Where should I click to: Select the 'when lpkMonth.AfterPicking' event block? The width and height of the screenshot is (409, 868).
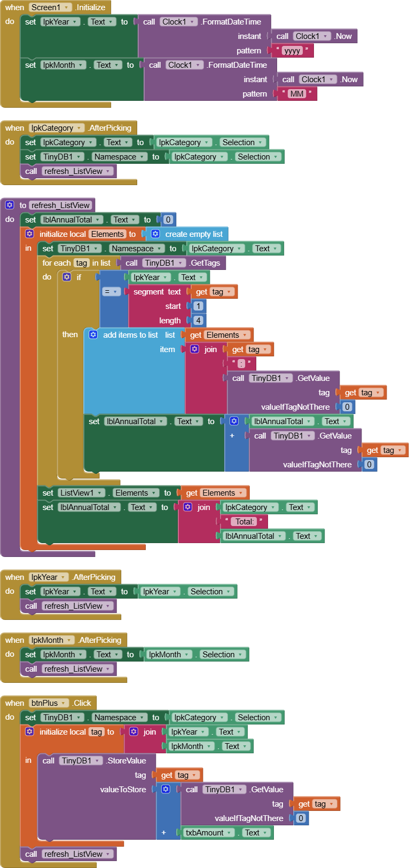63,640
